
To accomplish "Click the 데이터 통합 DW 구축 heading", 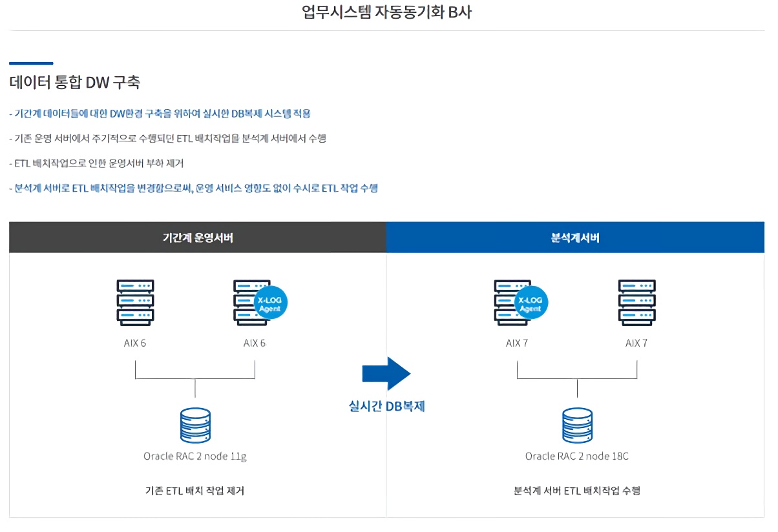I will pos(75,83).
